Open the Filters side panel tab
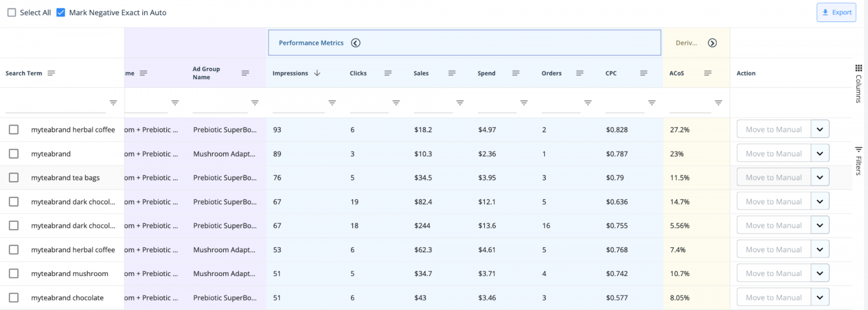The height and width of the screenshot is (310, 868). point(858,161)
